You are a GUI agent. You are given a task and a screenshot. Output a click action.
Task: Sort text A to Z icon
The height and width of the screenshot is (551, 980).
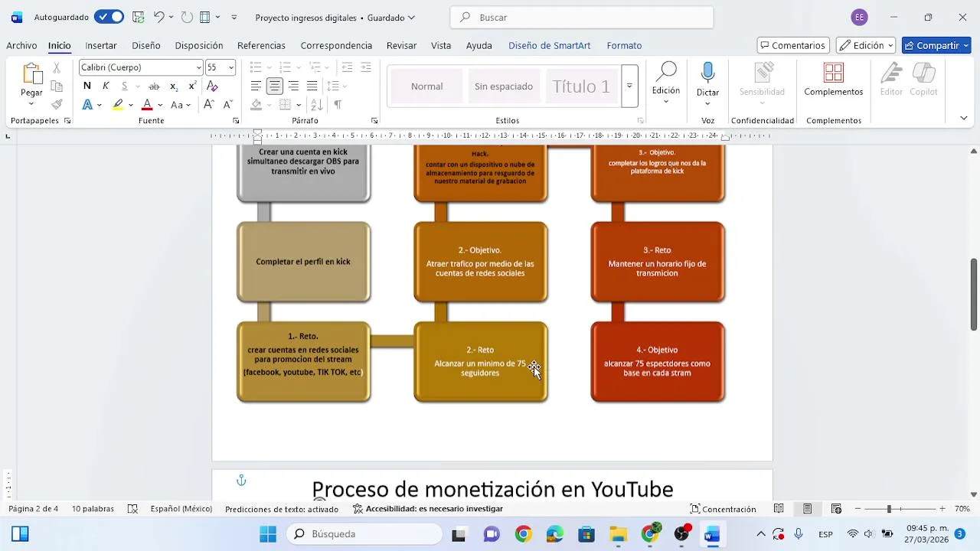point(317,105)
